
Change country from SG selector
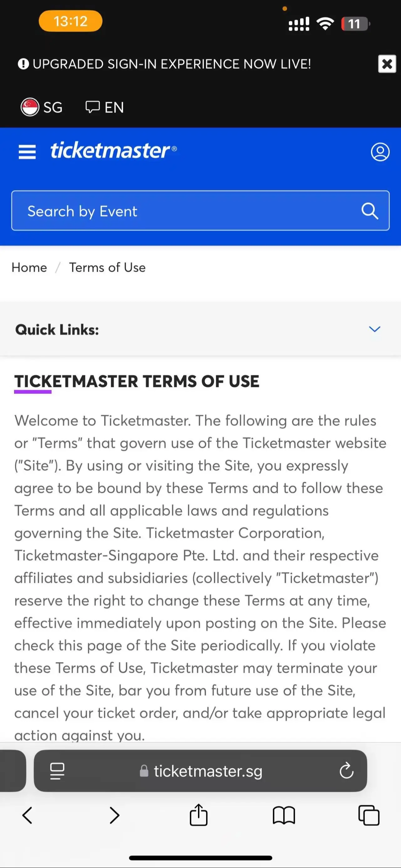point(42,107)
